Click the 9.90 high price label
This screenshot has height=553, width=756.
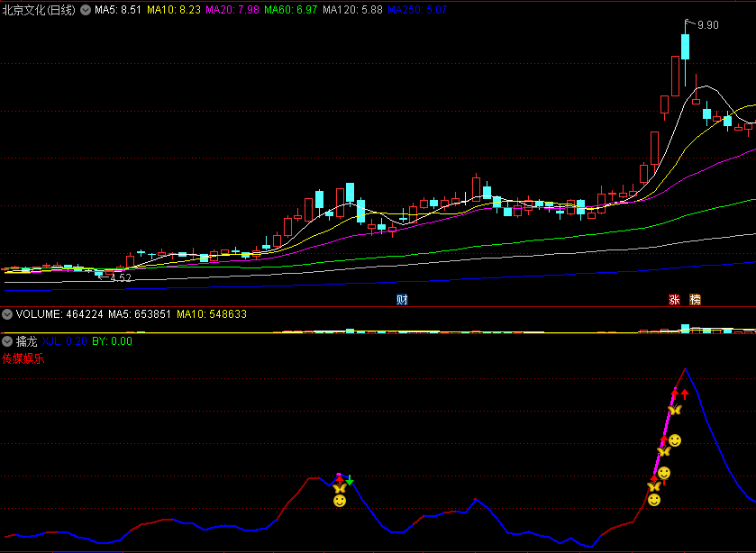click(x=707, y=25)
